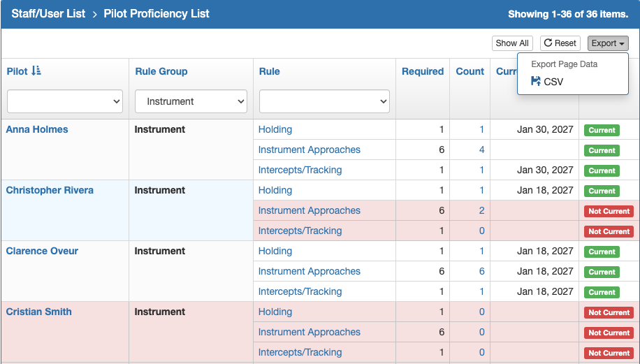Screen dimensions: 640x364
Task: Click Current badge on Anna Holmes' Holding row
Action: click(x=602, y=130)
